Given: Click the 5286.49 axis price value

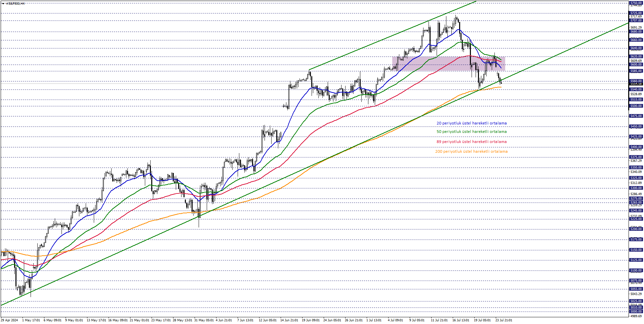Looking at the screenshot, I should pyautogui.click(x=636, y=194).
